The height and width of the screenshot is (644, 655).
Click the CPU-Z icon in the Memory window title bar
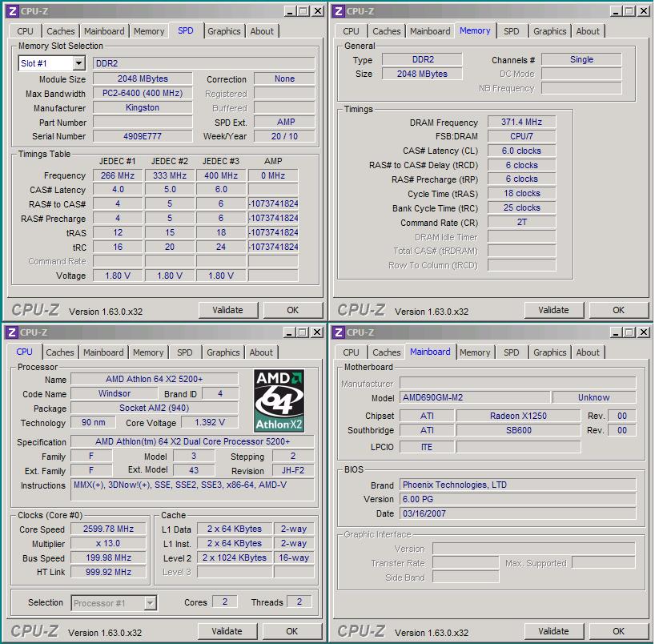point(339,11)
